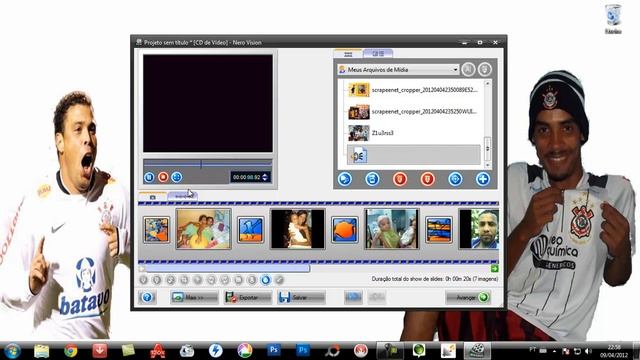
Task: Click the blue crosshair button under the media list
Action: tap(456, 179)
